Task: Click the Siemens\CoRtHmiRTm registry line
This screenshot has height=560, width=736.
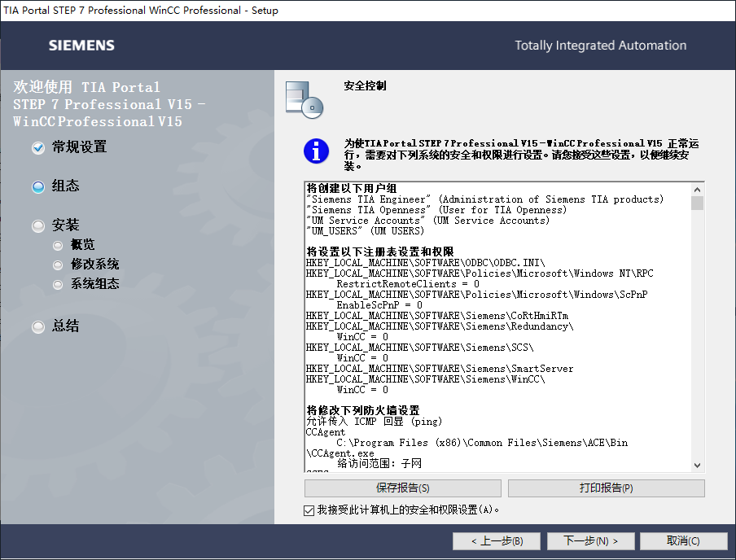Action: click(x=437, y=316)
